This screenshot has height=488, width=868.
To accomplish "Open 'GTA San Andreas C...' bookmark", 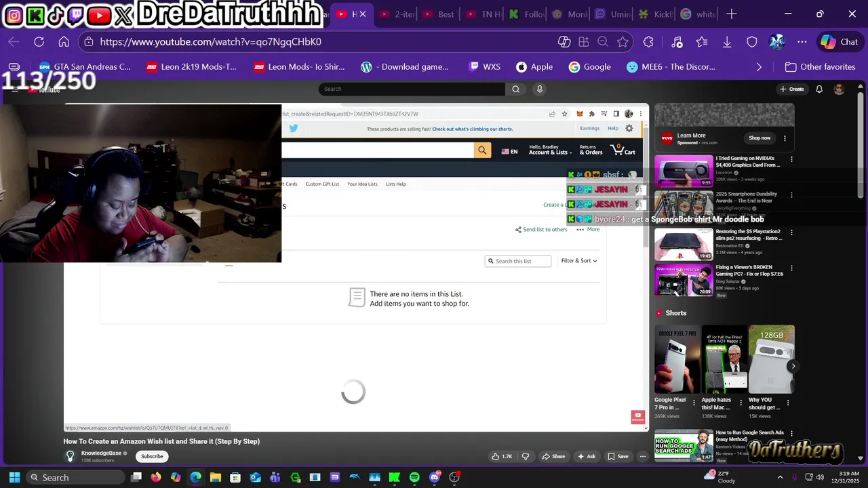I will pos(85,66).
